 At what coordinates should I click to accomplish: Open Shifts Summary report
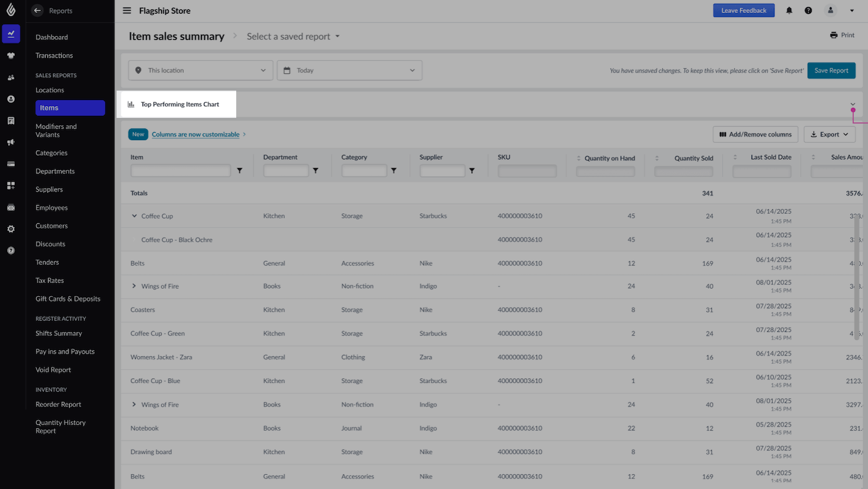59,333
